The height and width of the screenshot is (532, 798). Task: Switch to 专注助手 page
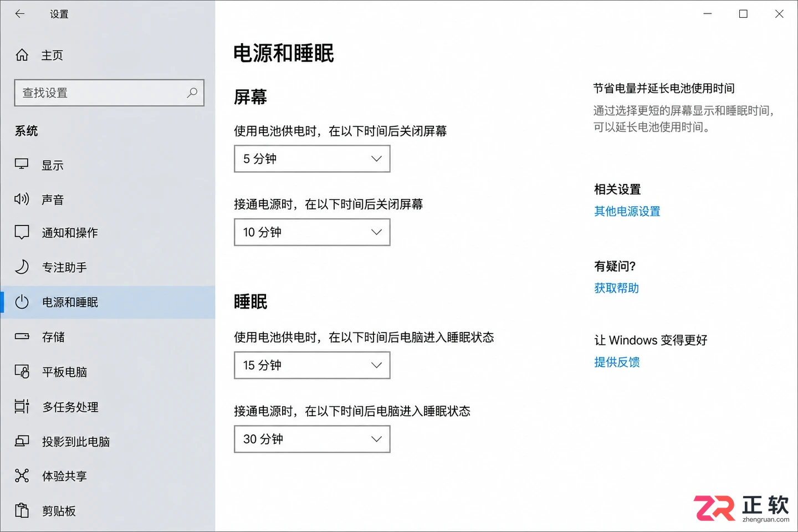tap(108, 267)
